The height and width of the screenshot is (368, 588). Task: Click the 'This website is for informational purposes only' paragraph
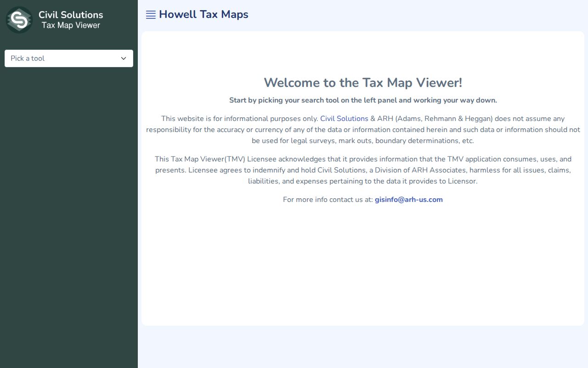pyautogui.click(x=363, y=130)
